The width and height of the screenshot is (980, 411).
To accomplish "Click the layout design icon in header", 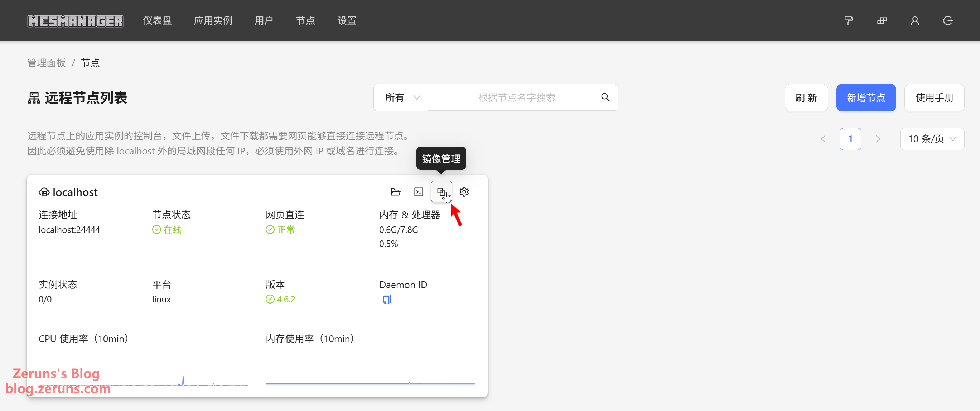I will coord(882,20).
